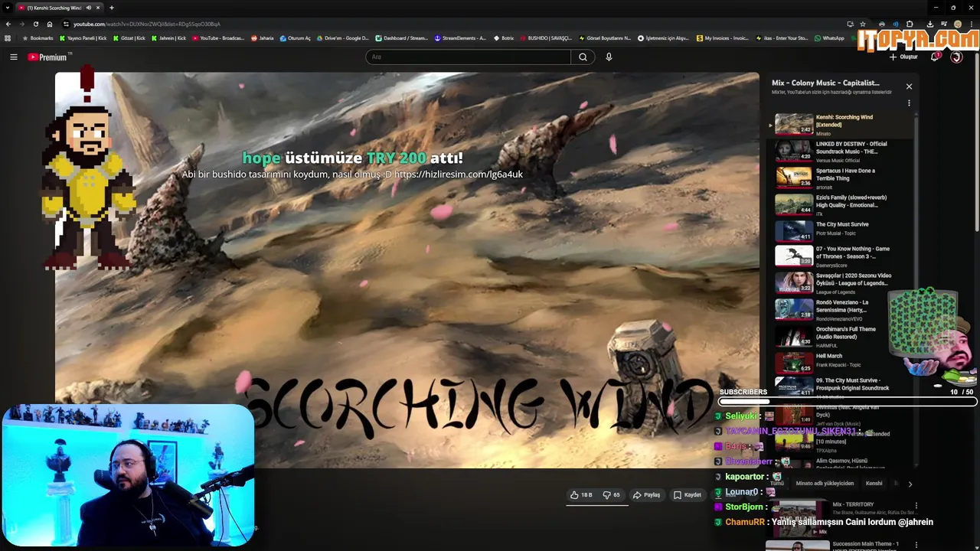
Task: Open the YouTube hamburger guide menu
Action: tap(13, 57)
